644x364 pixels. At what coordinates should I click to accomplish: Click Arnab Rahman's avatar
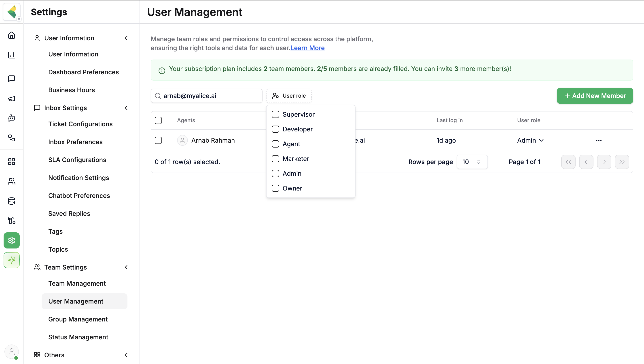tap(182, 140)
